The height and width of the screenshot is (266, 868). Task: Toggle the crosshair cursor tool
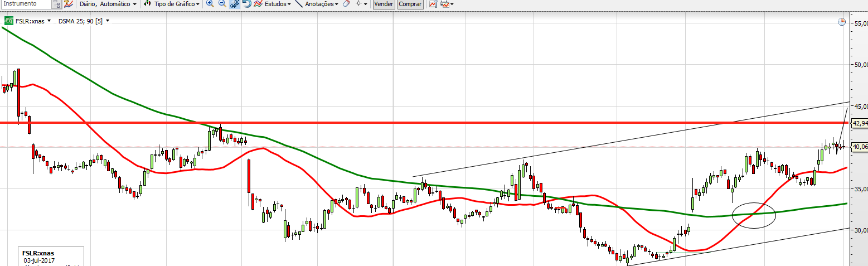(359, 4)
